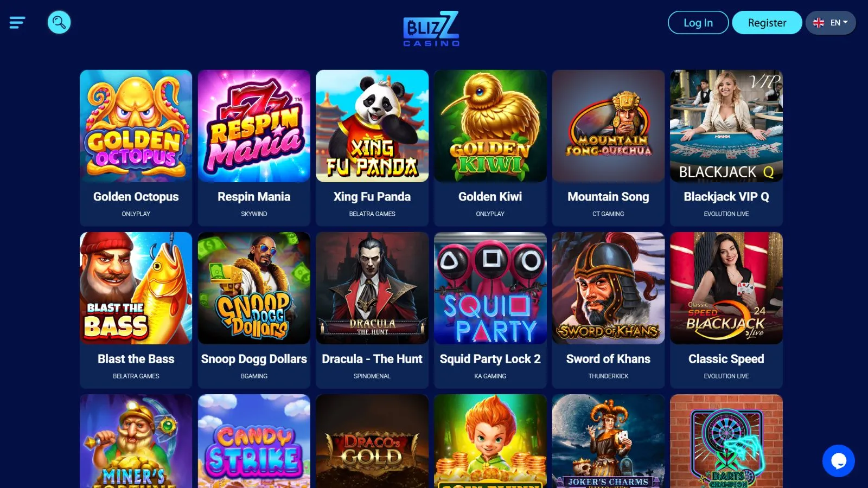Image resolution: width=868 pixels, height=488 pixels.
Task: Click the UK flag language icon
Action: (819, 23)
